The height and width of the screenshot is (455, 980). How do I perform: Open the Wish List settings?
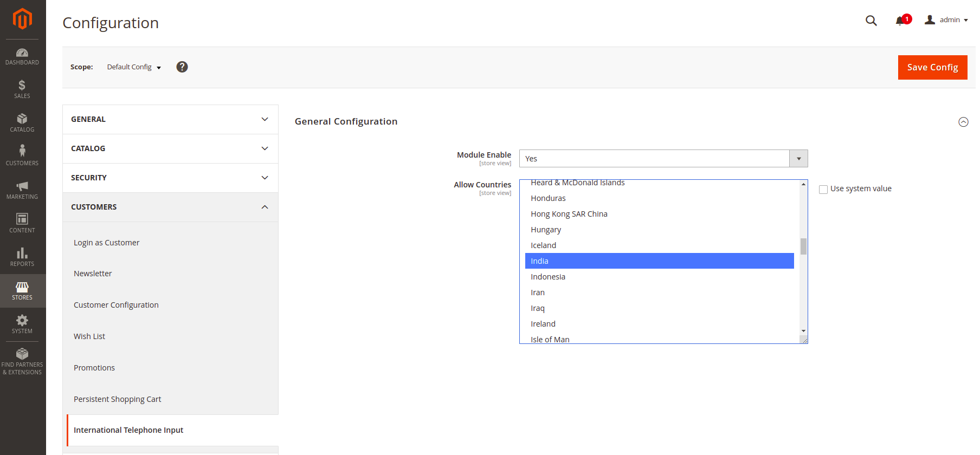89,336
